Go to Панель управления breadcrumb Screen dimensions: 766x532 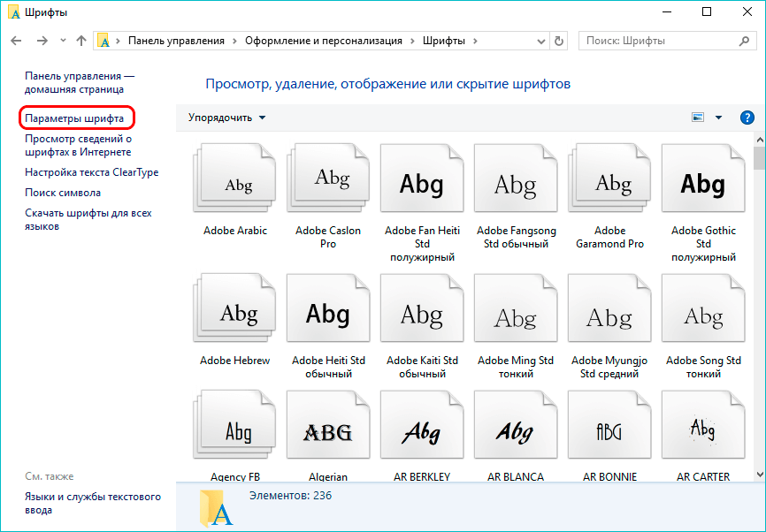(176, 41)
